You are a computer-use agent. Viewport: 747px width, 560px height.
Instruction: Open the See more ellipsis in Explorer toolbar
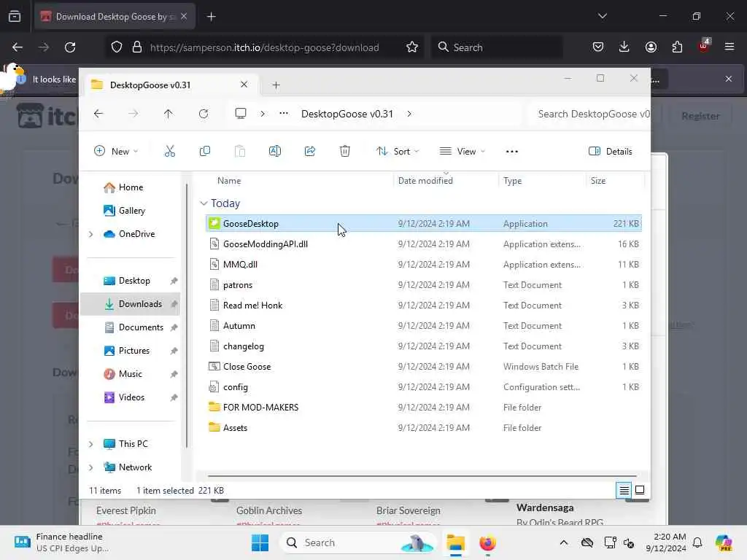[x=511, y=152]
